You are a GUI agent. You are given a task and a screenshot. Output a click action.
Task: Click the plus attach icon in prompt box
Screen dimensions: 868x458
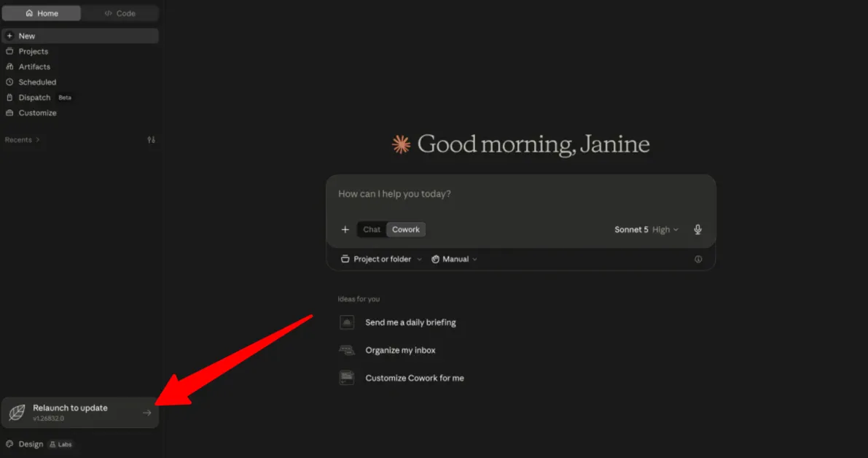tap(345, 230)
